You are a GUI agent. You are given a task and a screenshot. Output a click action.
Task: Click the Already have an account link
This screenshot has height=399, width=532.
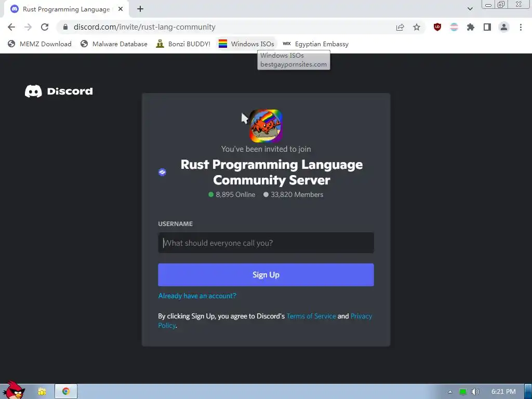197,296
